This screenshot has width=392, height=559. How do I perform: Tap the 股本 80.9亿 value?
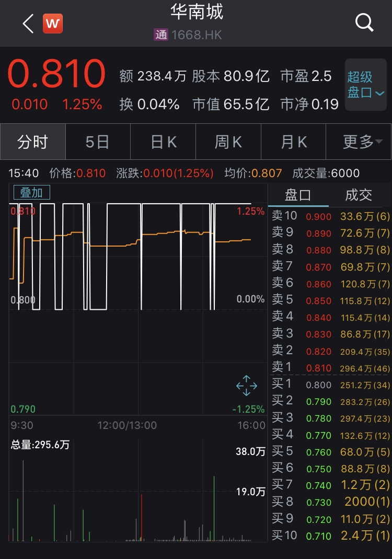tap(230, 76)
